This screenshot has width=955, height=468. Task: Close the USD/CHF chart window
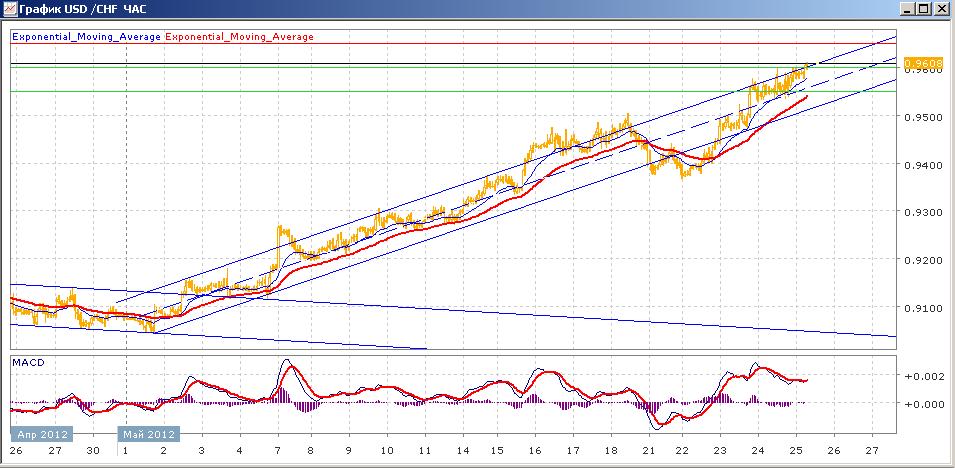pos(941,9)
